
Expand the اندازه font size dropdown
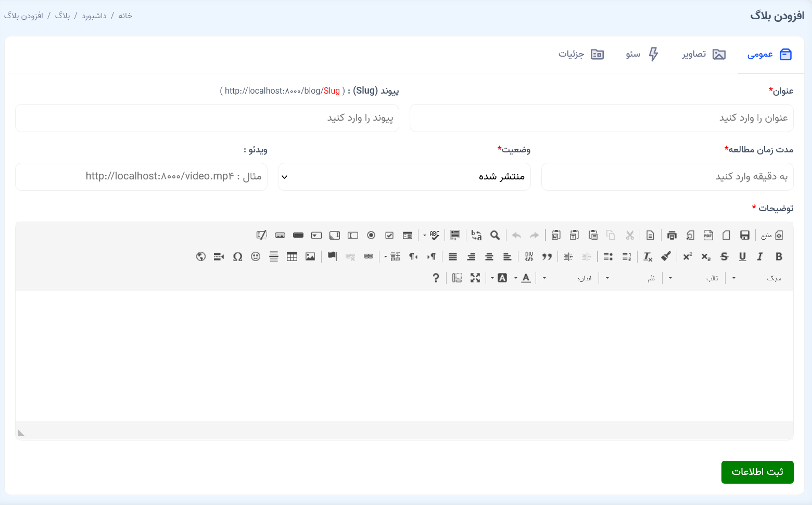click(572, 278)
